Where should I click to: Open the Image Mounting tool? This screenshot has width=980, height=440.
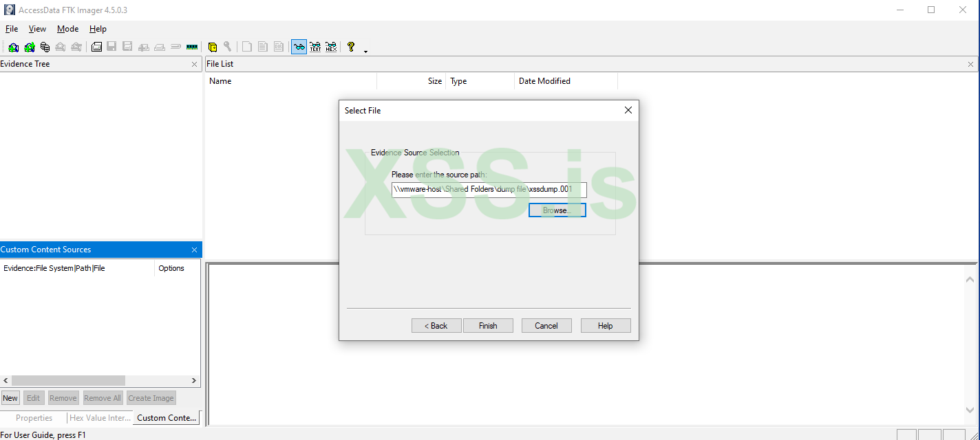coord(45,46)
